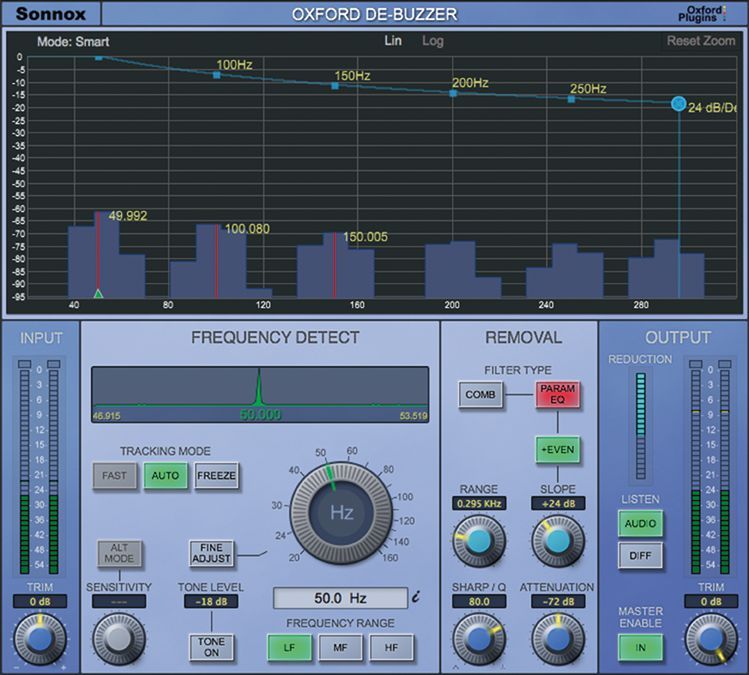Screen dimensions: 749x675
Task: Choose the PARAM EQ filter type
Action: (x=557, y=394)
